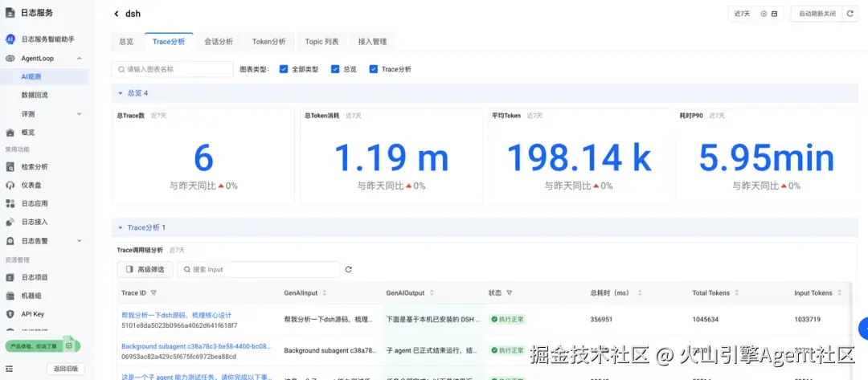Click the 高级筛选 button
Screen dimensions: 868x380
tap(145, 269)
